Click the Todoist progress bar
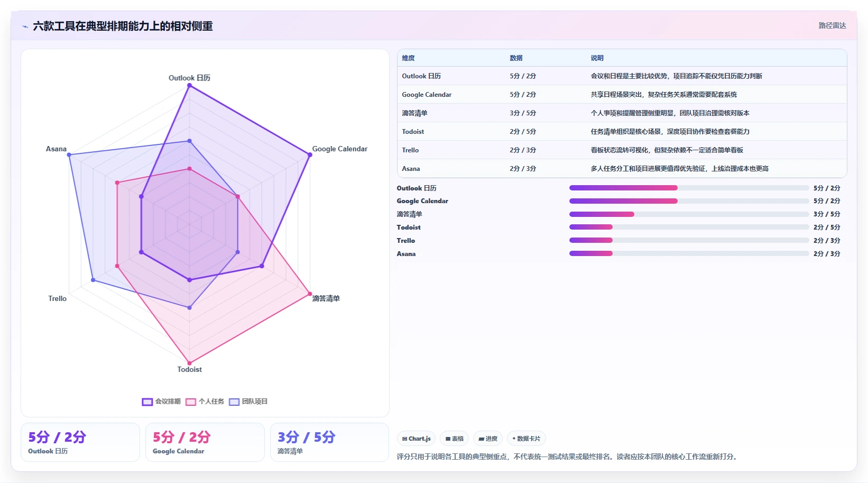 coord(689,227)
